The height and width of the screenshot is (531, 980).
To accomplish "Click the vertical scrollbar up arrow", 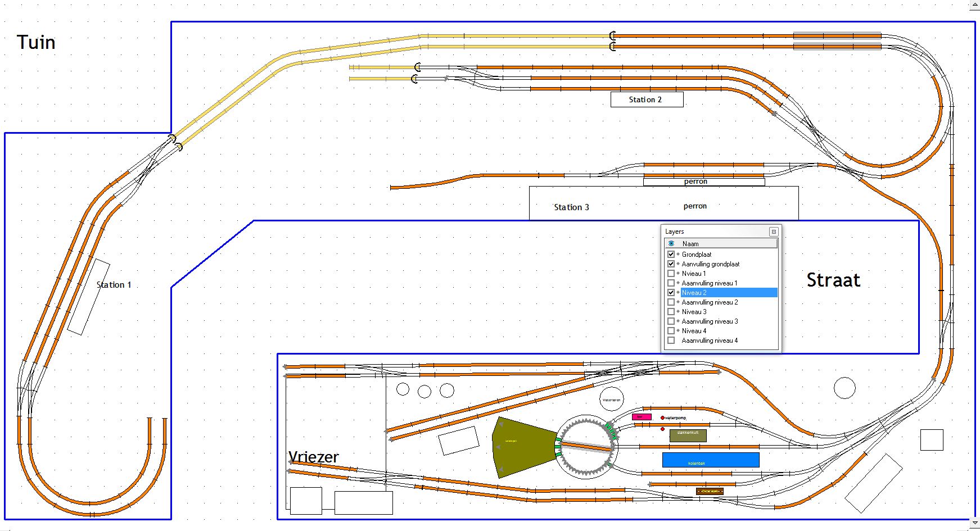I will [x=975, y=4].
